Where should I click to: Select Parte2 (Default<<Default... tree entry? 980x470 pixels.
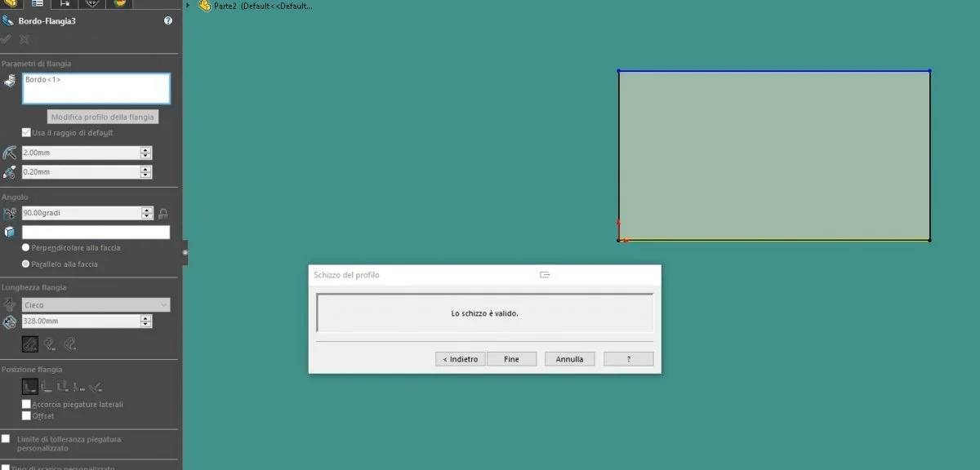click(x=263, y=6)
